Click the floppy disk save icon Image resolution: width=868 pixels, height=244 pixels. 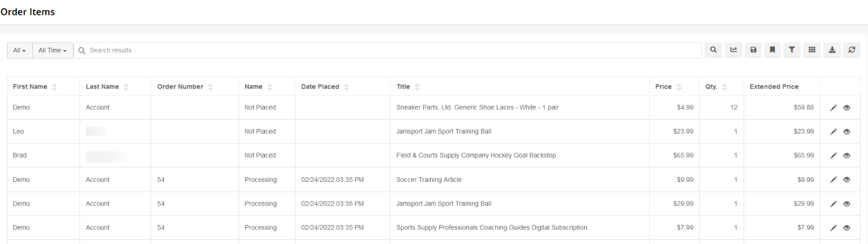click(753, 50)
